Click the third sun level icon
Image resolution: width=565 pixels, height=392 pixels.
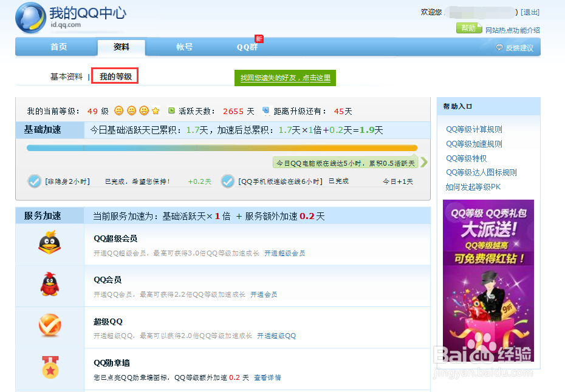144,111
